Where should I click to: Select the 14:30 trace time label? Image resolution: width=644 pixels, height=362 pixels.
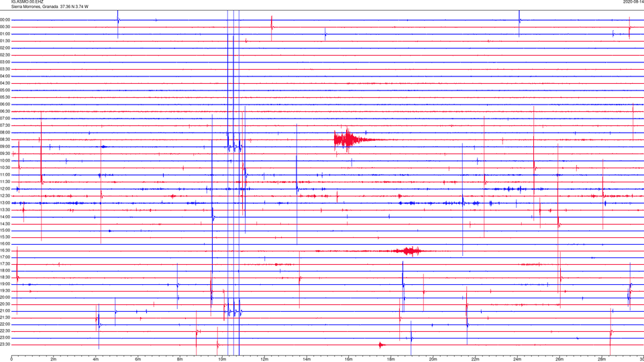[5, 224]
